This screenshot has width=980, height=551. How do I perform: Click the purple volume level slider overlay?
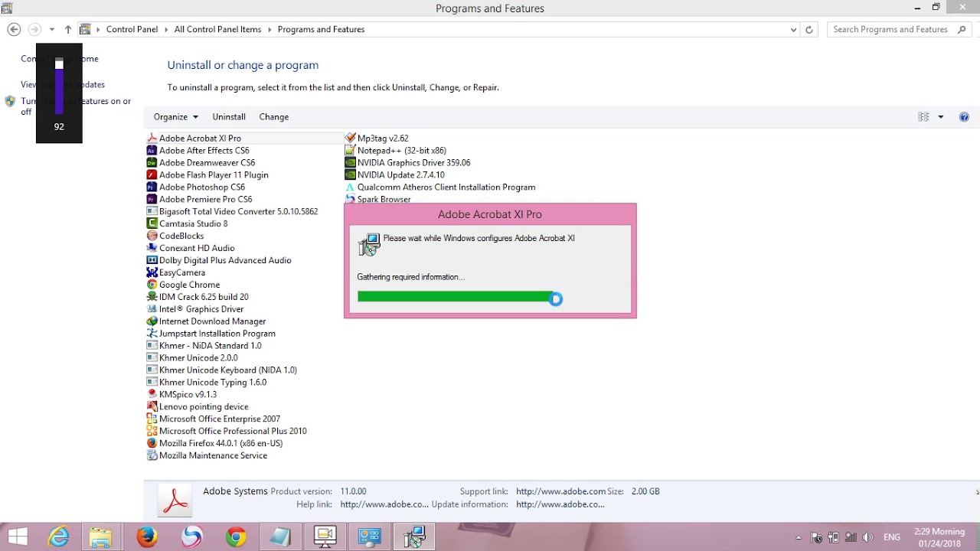tap(59, 88)
